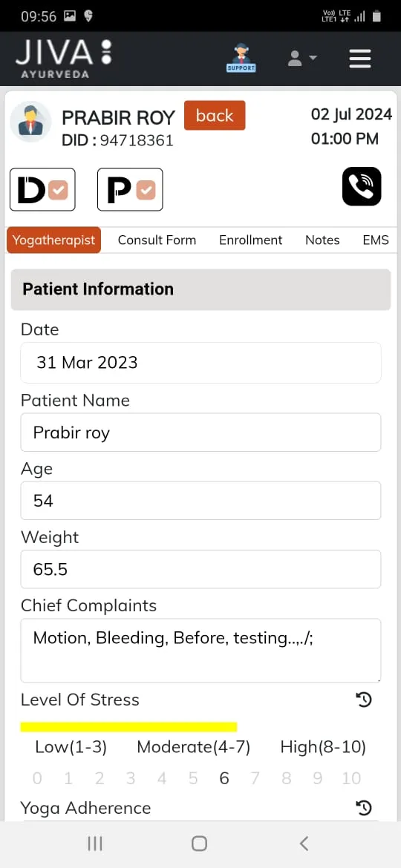
Task: Set stress level to 8
Action: (287, 778)
